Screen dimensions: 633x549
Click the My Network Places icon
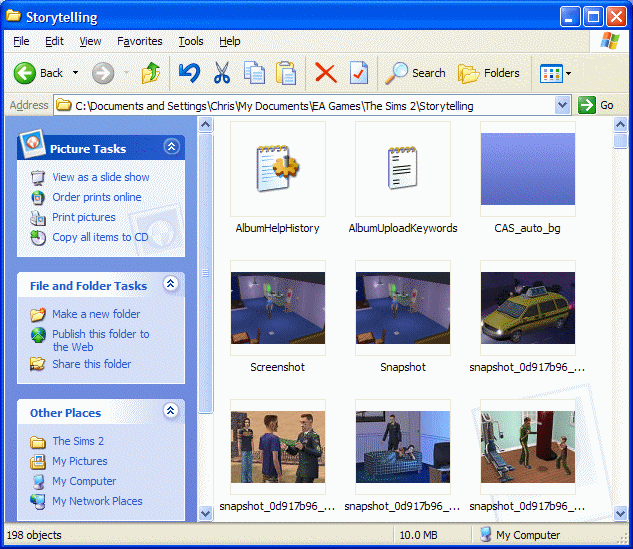(38, 501)
